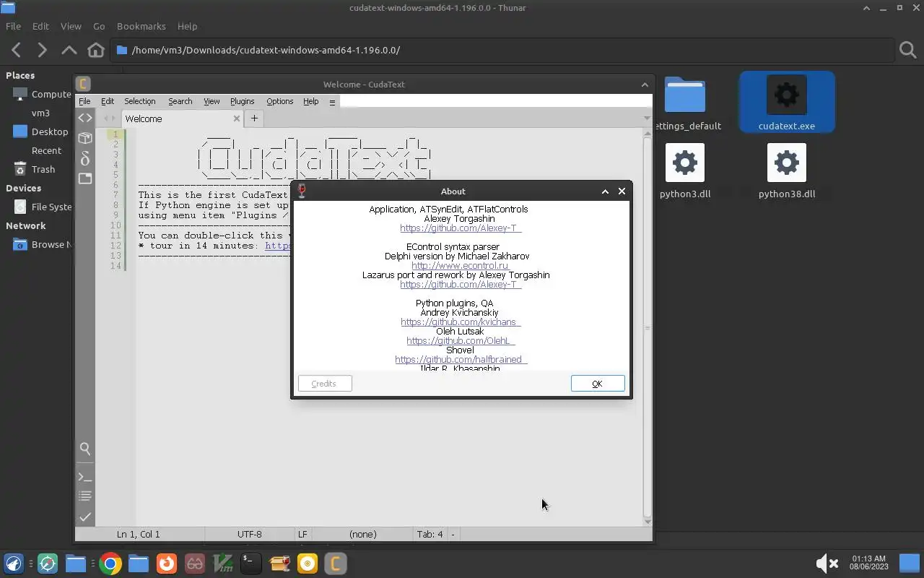Click the UTF-8 encoding in status bar
The height and width of the screenshot is (578, 924).
point(250,535)
